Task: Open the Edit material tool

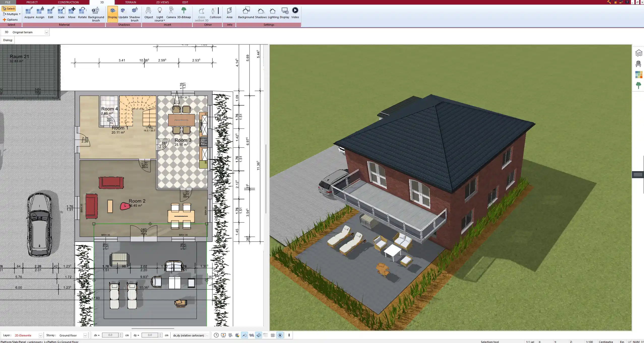Action: [51, 13]
